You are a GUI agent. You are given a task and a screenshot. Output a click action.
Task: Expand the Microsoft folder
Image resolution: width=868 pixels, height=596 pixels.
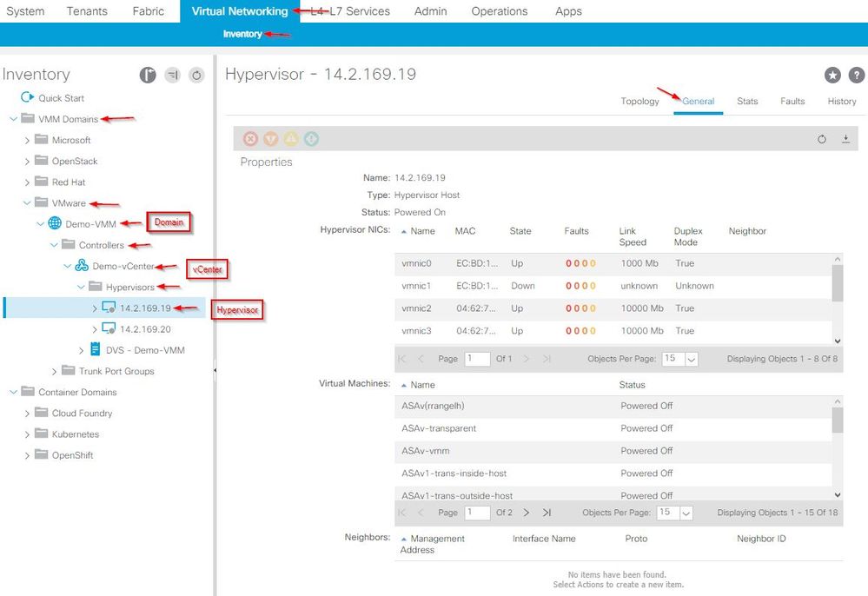[x=27, y=141]
